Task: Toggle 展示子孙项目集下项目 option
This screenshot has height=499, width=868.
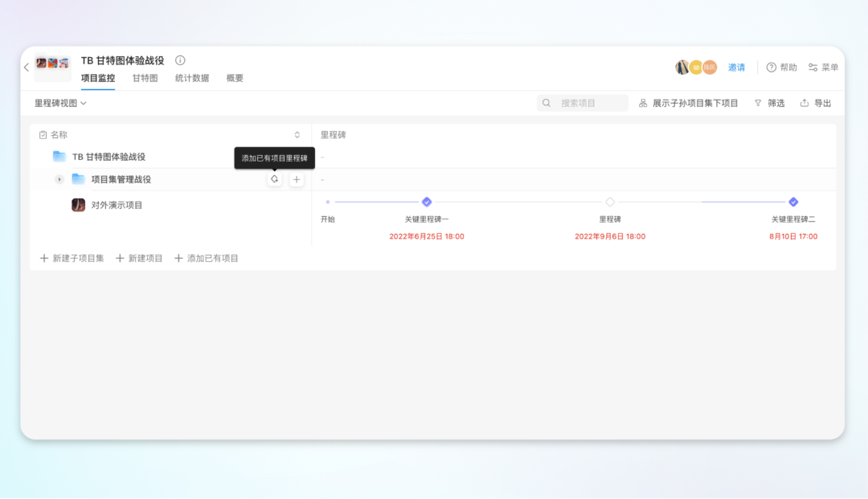Action: click(688, 103)
